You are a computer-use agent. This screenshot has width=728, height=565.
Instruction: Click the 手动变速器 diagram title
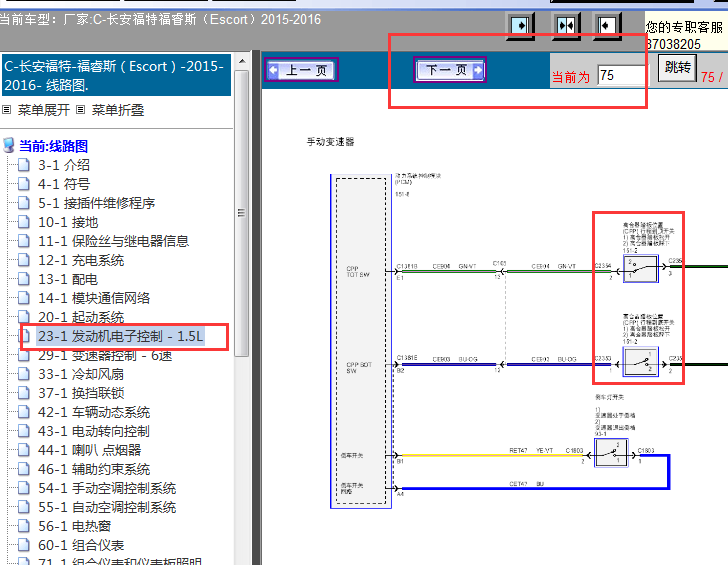click(x=331, y=142)
